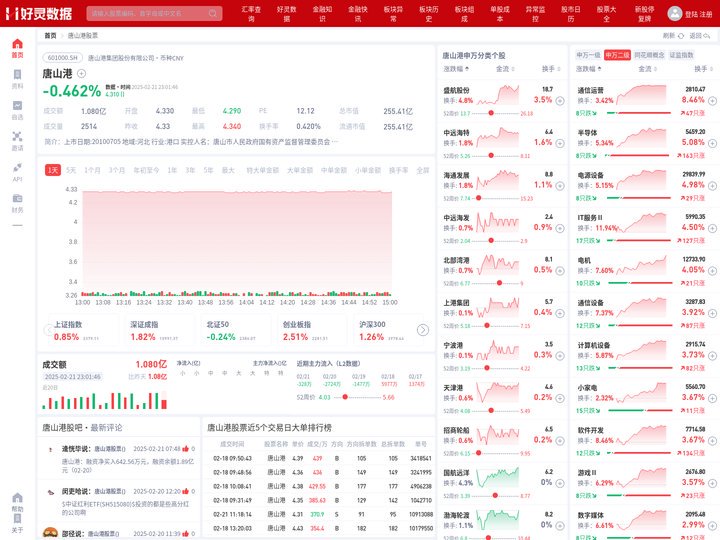Image resolution: width=720 pixels, height=540 pixels.
Task: Show 大单金额 chart series
Action: click(x=300, y=170)
